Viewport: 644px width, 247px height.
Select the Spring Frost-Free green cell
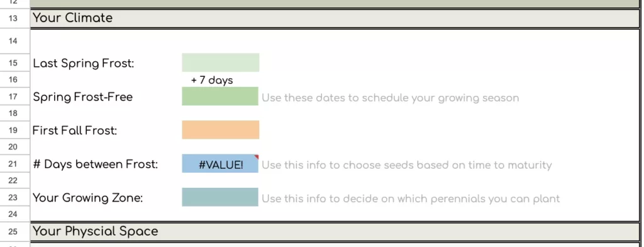(x=220, y=96)
